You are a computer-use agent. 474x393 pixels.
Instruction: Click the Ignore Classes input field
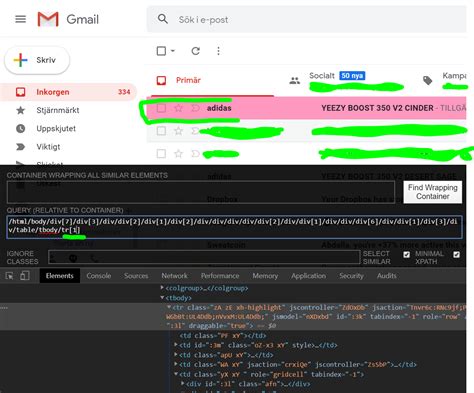tap(204, 257)
